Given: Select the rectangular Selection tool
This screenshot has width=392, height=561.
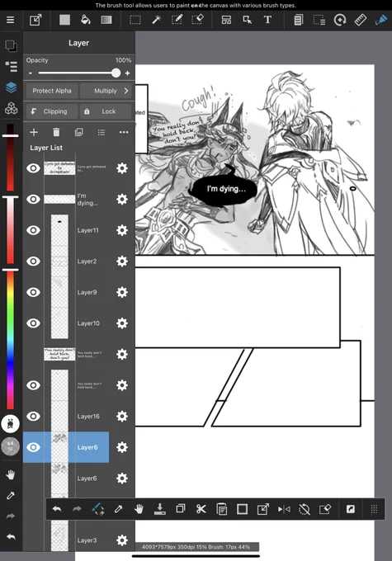Looking at the screenshot, I should click(135, 20).
